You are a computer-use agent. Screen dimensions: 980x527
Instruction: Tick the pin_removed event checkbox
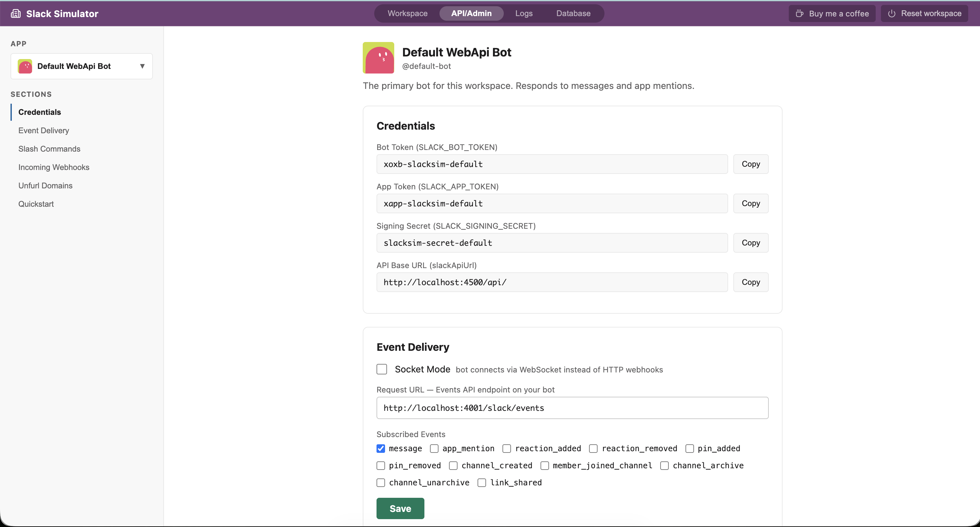click(x=381, y=466)
